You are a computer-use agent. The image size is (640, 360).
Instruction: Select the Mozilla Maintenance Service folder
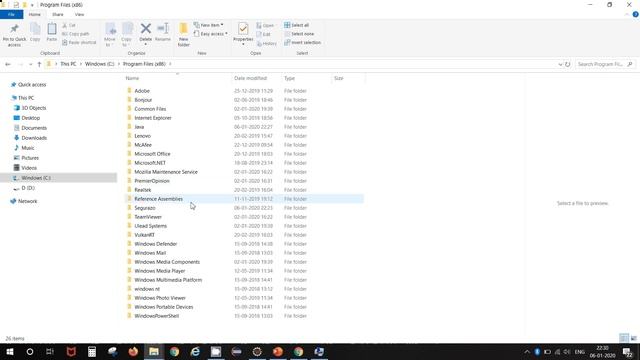pyautogui.click(x=166, y=172)
